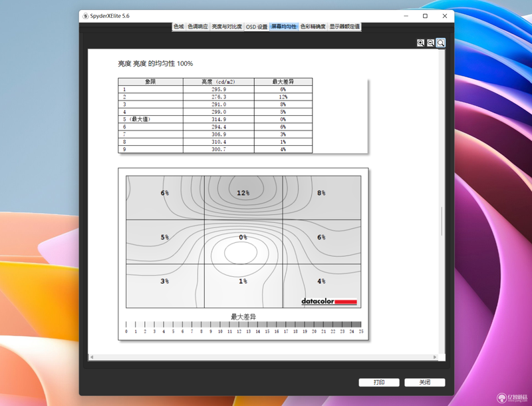Maximize the SpyderXElite window
532x406 pixels.
point(425,16)
